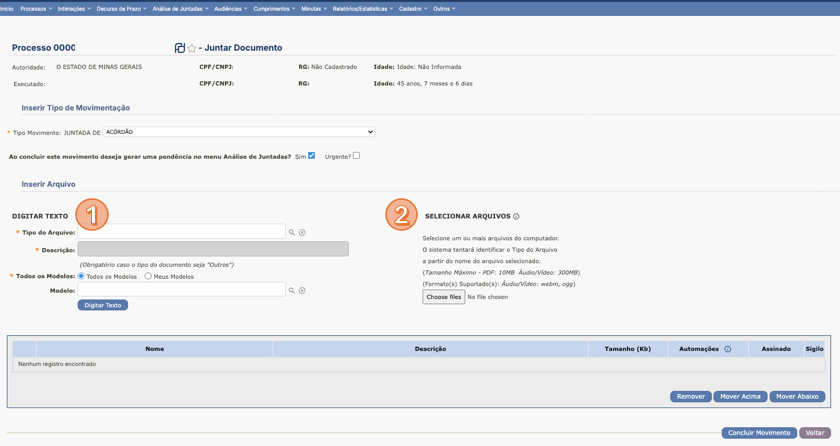840x446 pixels.
Task: Enable the Urgente checkbox
Action: point(356,156)
